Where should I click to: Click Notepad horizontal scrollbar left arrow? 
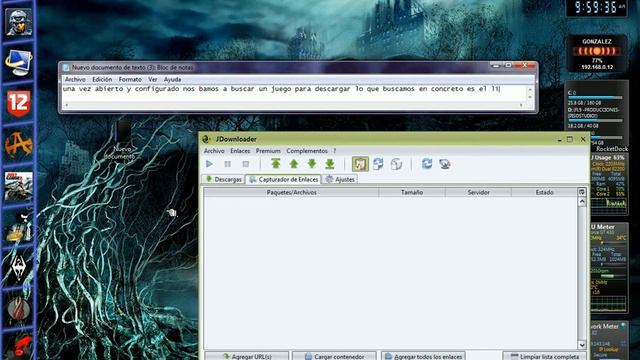click(67, 105)
